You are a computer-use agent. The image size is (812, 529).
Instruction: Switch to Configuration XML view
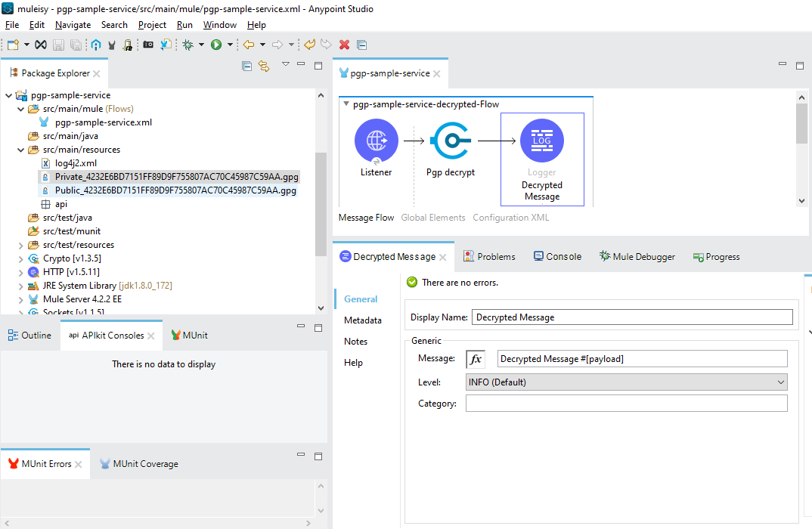(x=510, y=218)
